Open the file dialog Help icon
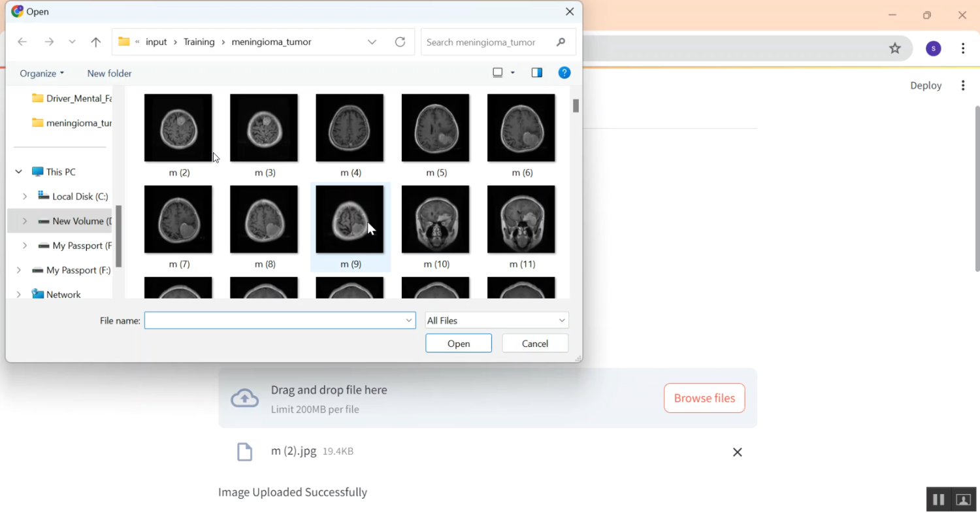Viewport: 980px width, 515px height. (x=564, y=73)
